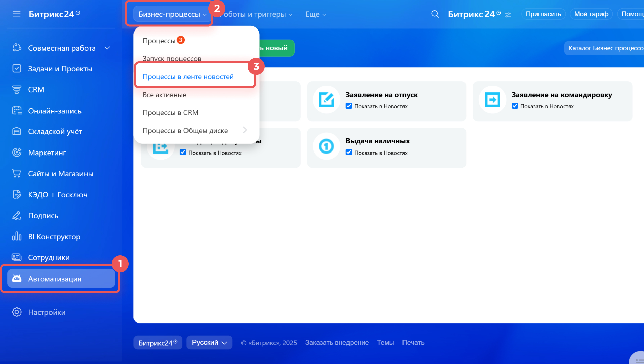The image size is (644, 364).
Task: Uncheck Показать в Новостях for Заявление на командировку
Action: coord(515,106)
